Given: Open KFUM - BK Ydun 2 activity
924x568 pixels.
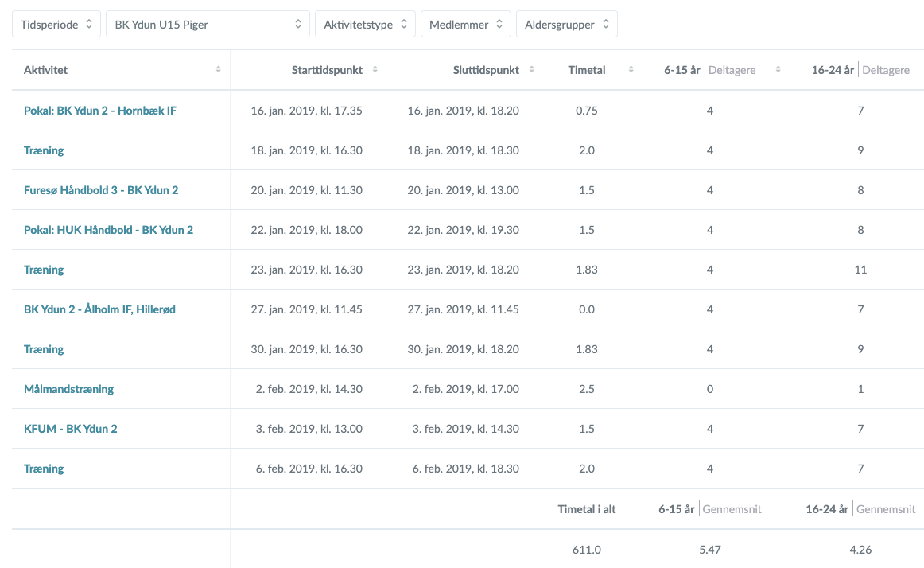Looking at the screenshot, I should point(71,429).
